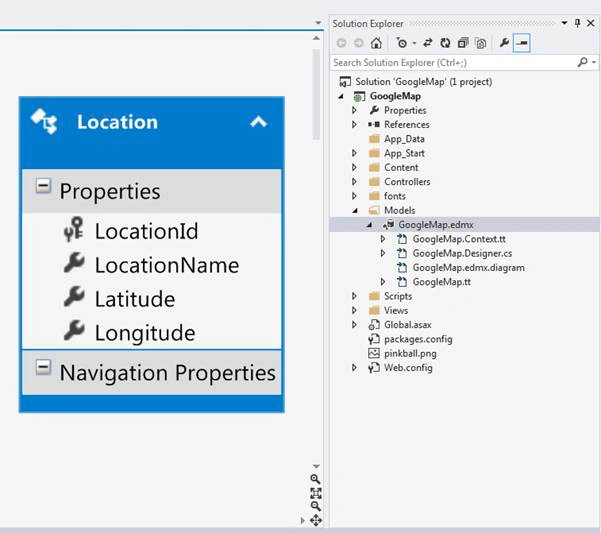Select the LocationName property
Image resolution: width=601 pixels, height=533 pixels.
click(167, 265)
